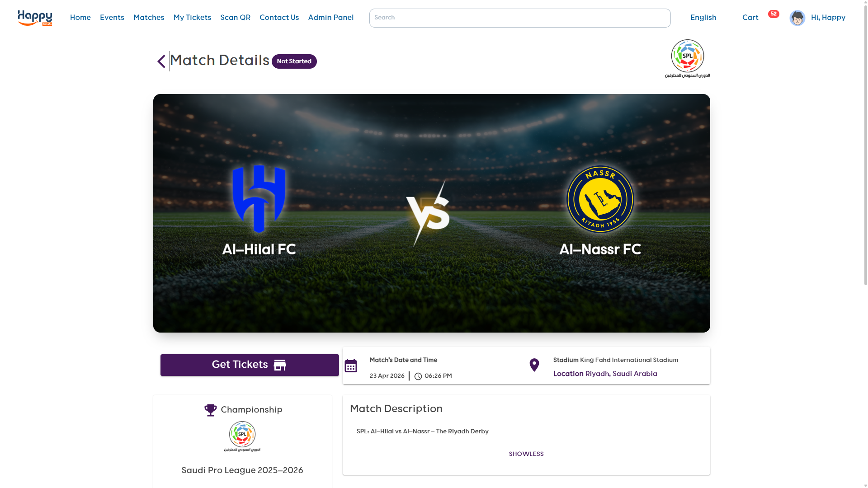This screenshot has width=868, height=488.
Task: Click the calendar icon by match date
Action: pos(351,366)
